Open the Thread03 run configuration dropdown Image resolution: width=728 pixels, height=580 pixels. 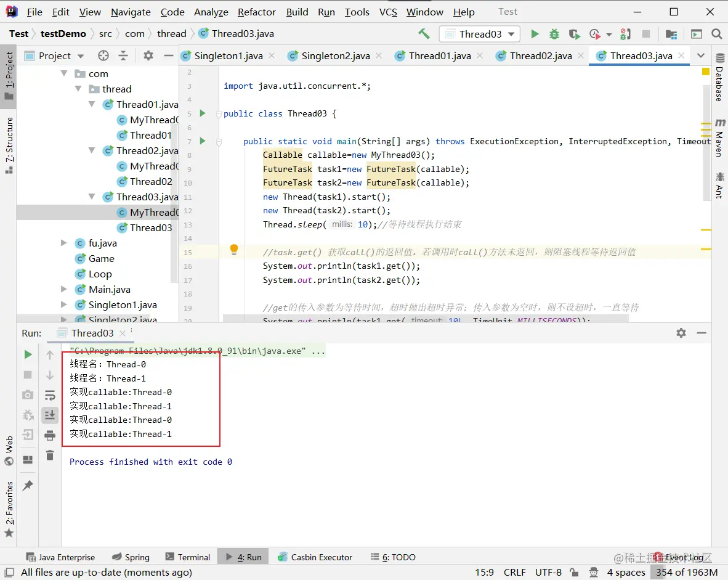tap(480, 34)
